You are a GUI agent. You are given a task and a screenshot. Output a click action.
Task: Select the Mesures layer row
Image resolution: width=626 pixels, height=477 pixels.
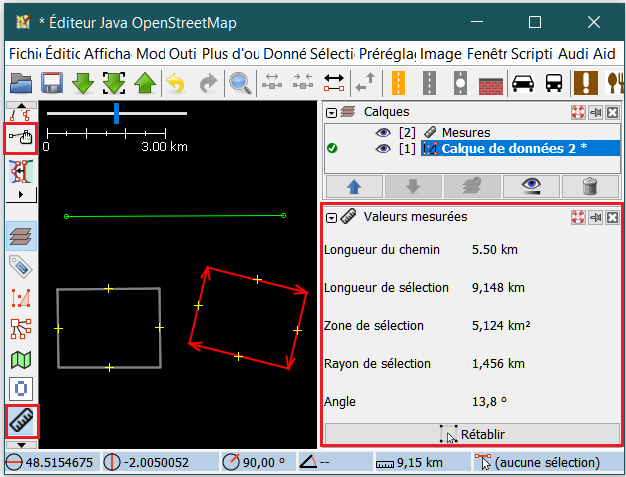coord(473,133)
